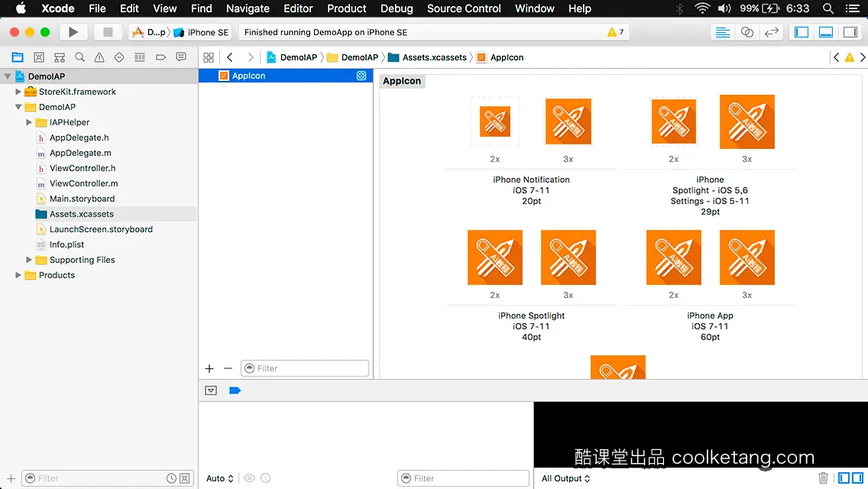Open the Editor menu

coord(298,8)
